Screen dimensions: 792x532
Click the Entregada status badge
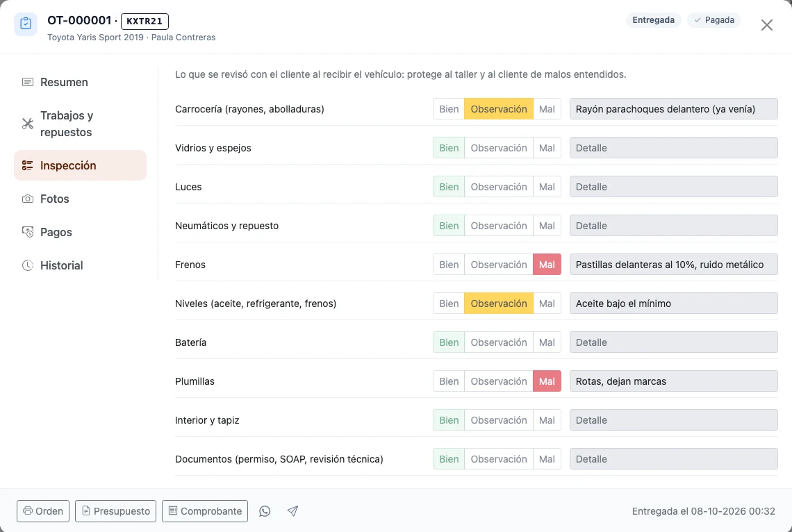tap(653, 20)
